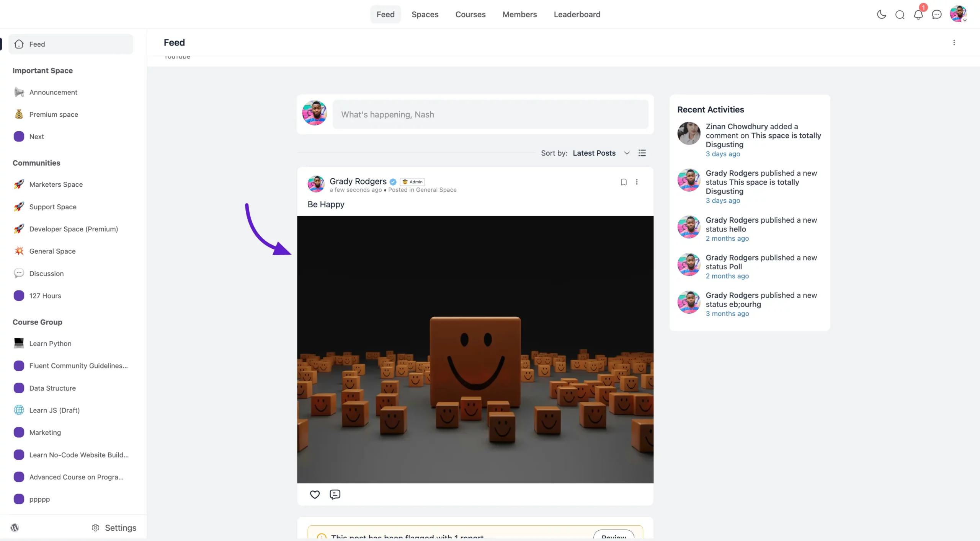Click 'a few seconds ago' post timestamp
The height and width of the screenshot is (541, 980).
pyautogui.click(x=356, y=190)
